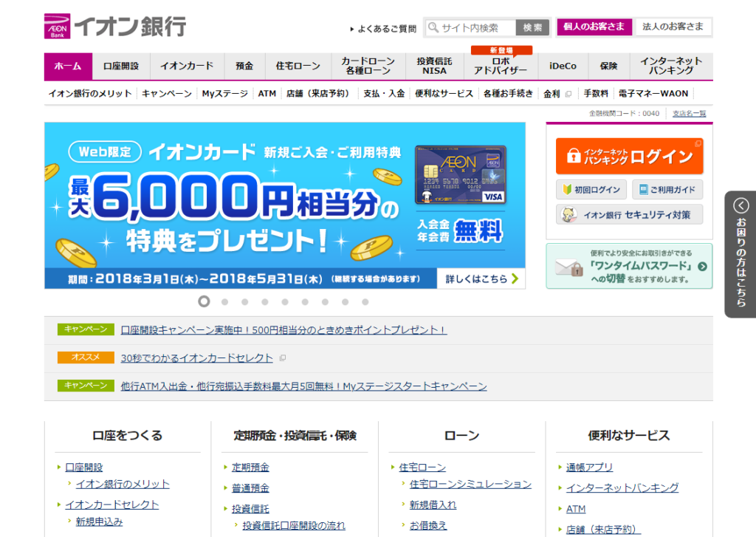Click the envelope and lock icon on one-time password banner
Viewport: 756px width, 537px height.
tap(569, 267)
